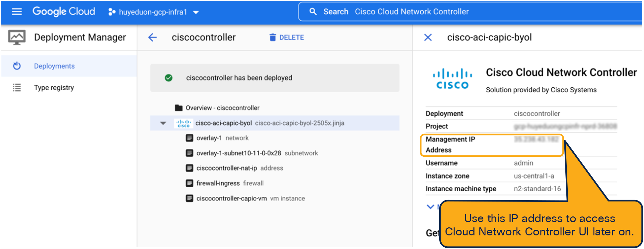644x249 pixels.
Task: Click the ciscocontroller page title
Action: [204, 38]
